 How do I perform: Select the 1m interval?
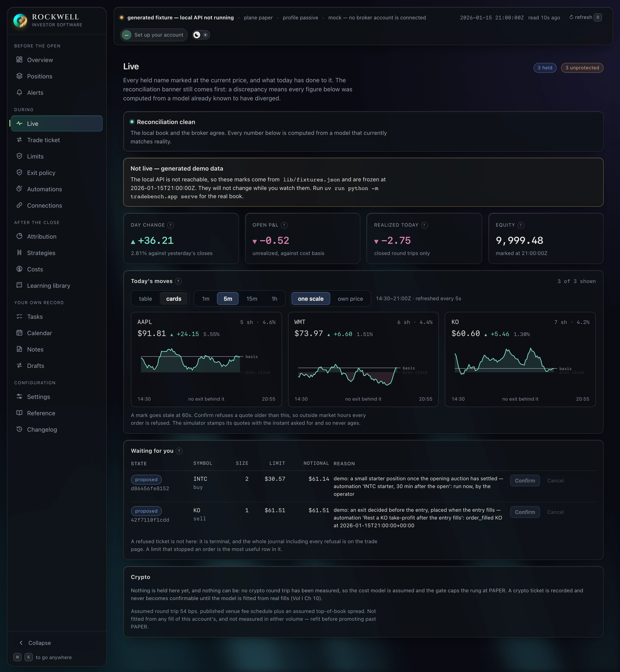(206, 299)
